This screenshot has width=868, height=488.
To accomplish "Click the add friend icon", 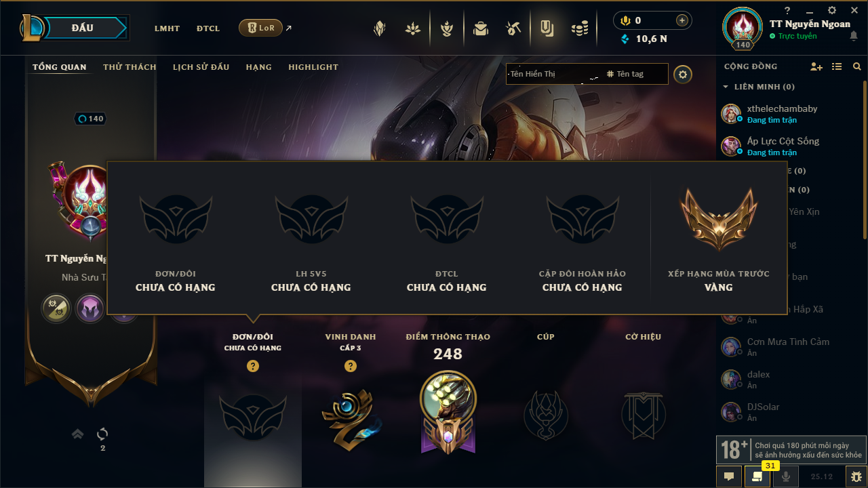I will [816, 66].
